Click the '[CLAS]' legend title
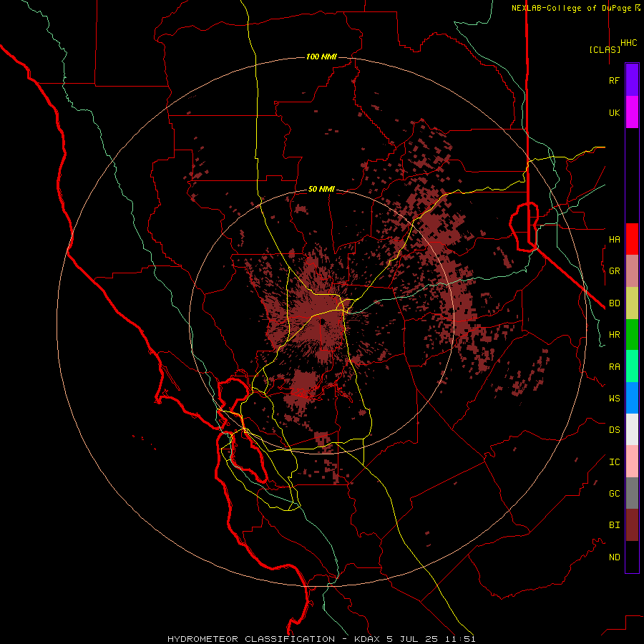The width and height of the screenshot is (644, 644). tap(605, 49)
